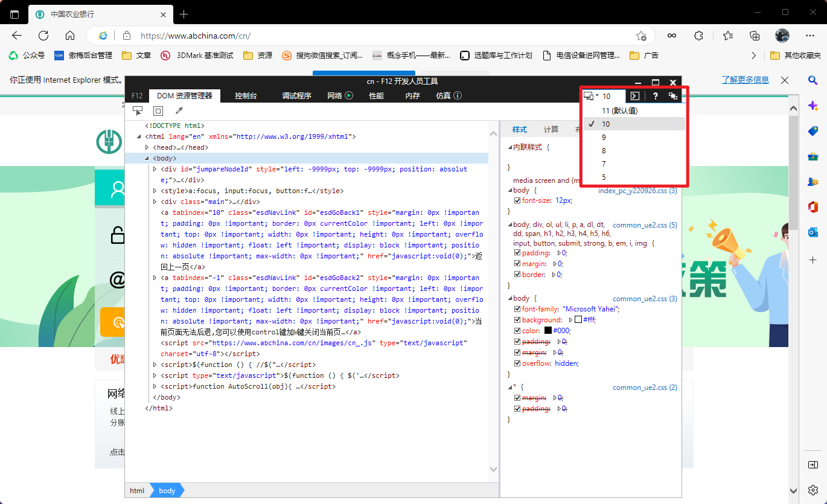The width and height of the screenshot is (827, 504).
Task: Open the 调试程序 tab
Action: pos(296,95)
